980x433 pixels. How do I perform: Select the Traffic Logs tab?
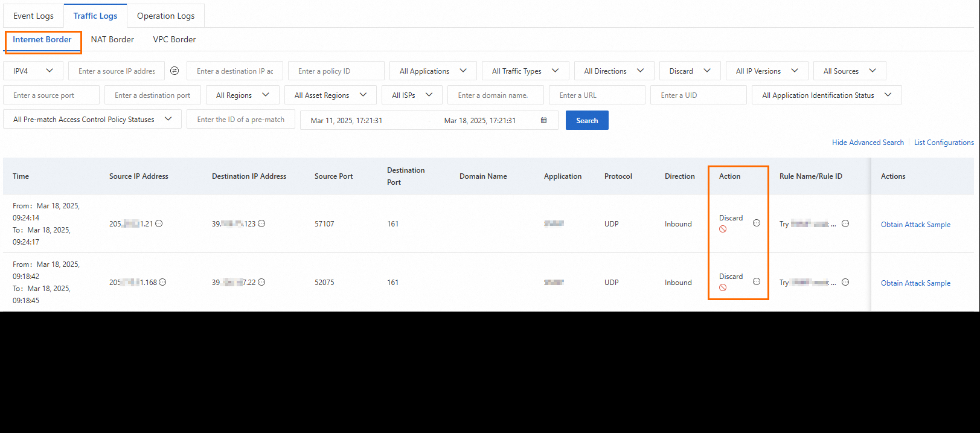pyautogui.click(x=95, y=16)
